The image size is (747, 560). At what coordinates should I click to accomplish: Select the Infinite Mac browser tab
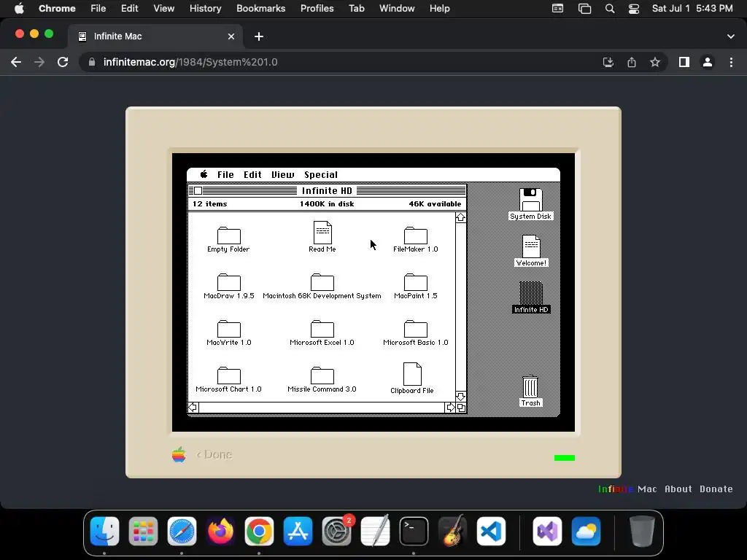(155, 36)
